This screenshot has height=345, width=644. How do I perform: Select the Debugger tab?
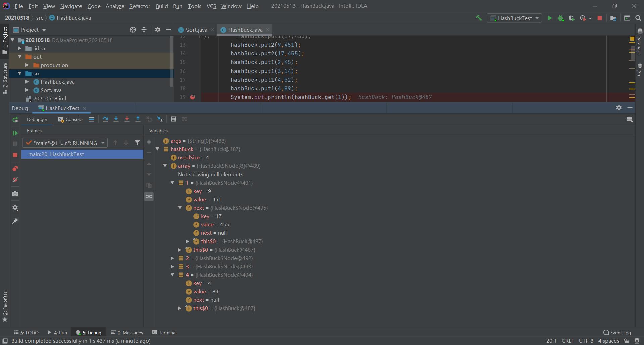(37, 119)
